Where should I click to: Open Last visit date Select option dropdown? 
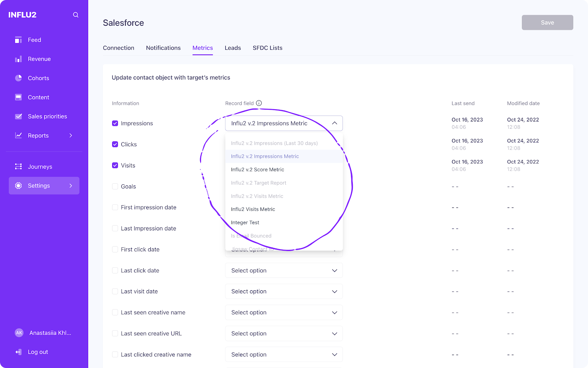[284, 291]
